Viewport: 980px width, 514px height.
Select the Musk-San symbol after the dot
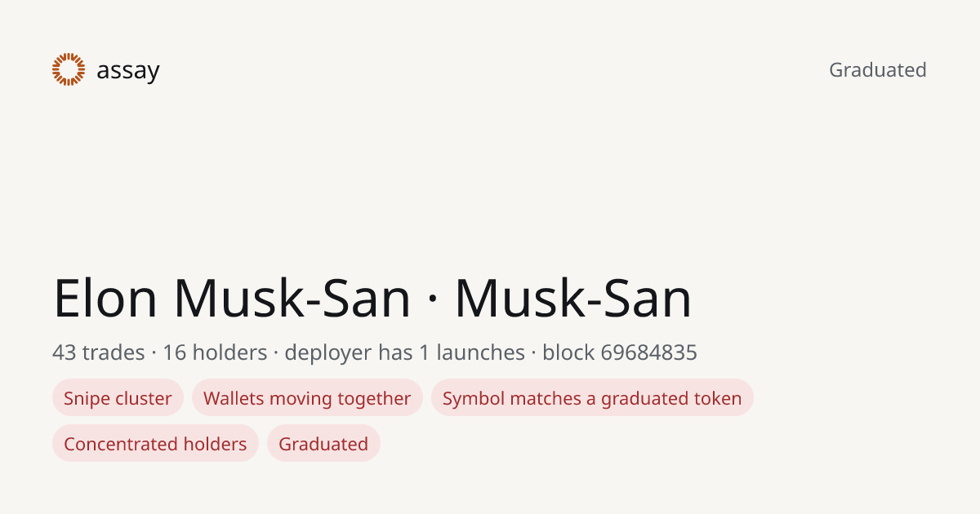pyautogui.click(x=573, y=298)
